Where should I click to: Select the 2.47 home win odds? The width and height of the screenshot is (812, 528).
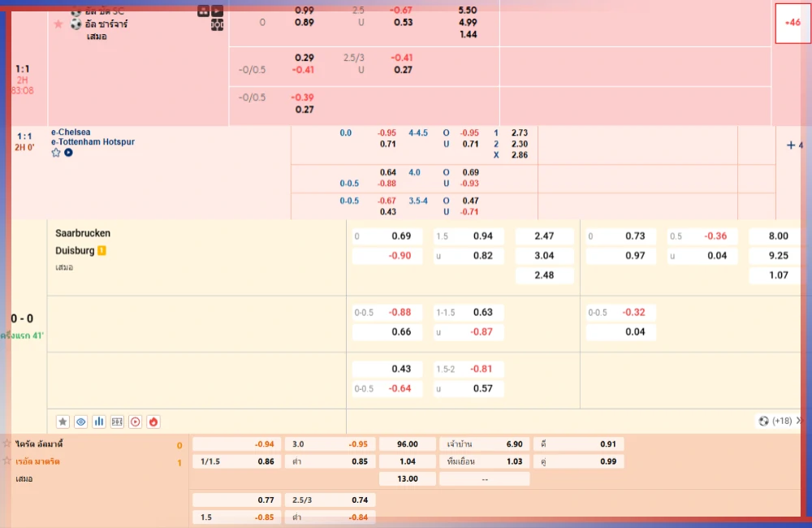tap(545, 236)
